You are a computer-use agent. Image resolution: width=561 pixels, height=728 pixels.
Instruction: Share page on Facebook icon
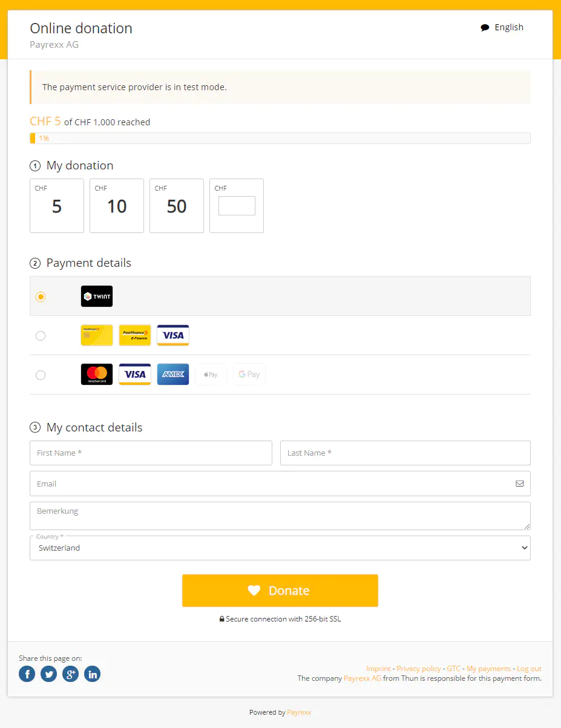pyautogui.click(x=27, y=674)
